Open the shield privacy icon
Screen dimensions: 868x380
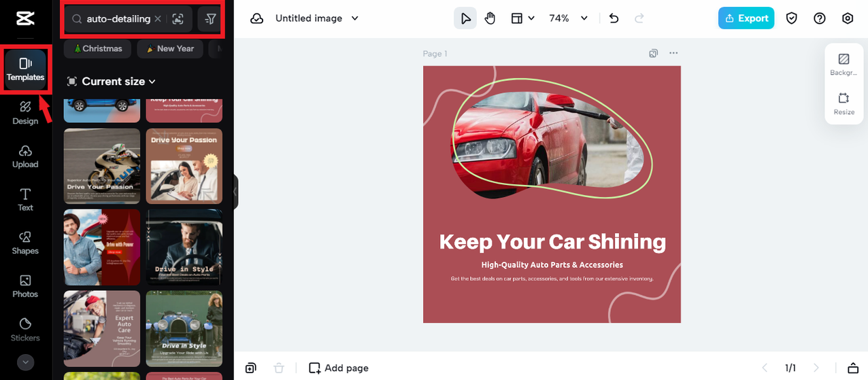click(791, 18)
